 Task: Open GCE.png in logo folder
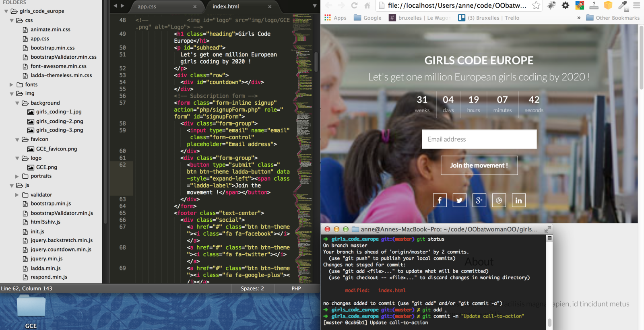point(47,167)
